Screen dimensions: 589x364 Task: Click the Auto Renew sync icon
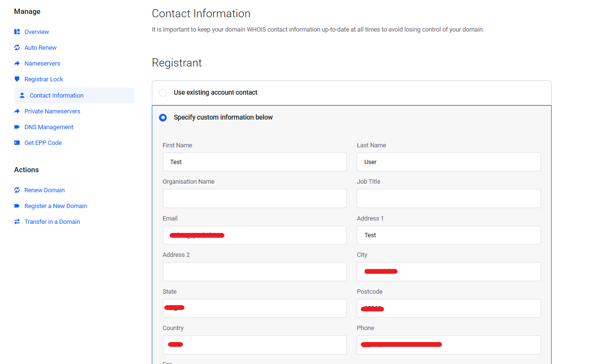coord(17,48)
